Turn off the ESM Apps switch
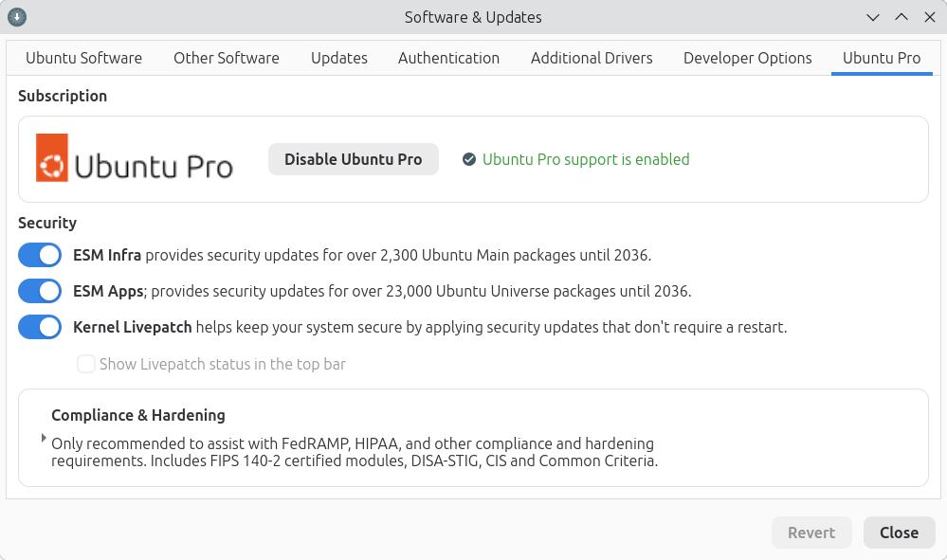This screenshot has width=947, height=560. pyautogui.click(x=40, y=291)
